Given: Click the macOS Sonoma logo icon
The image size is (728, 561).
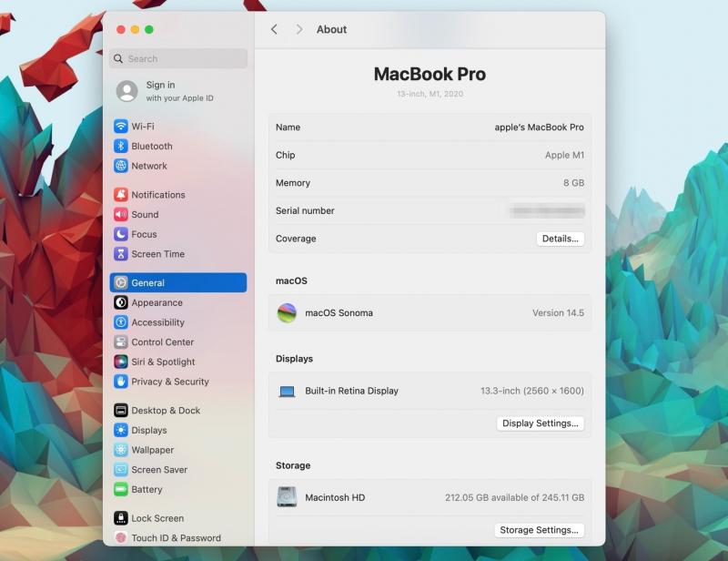Looking at the screenshot, I should (287, 312).
